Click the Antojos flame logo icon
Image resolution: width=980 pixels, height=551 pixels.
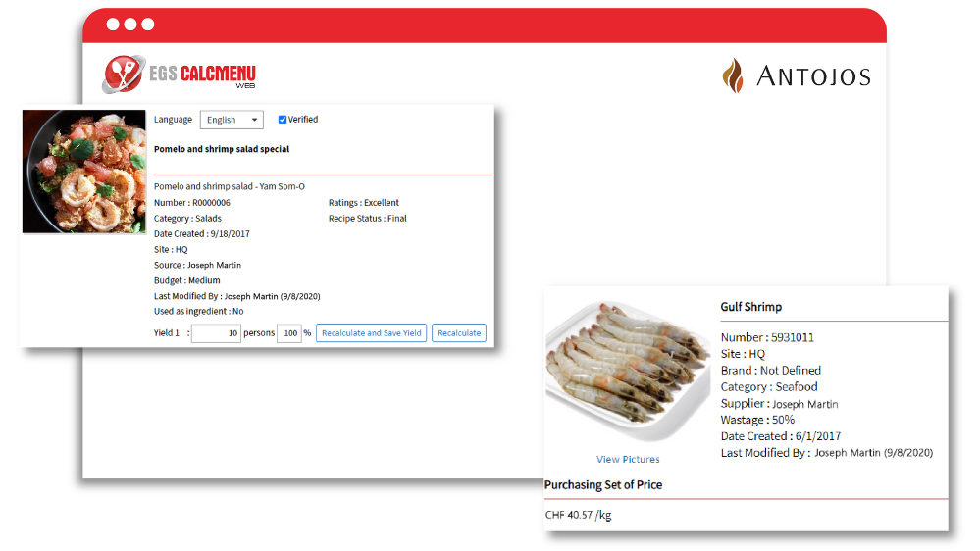click(x=733, y=75)
